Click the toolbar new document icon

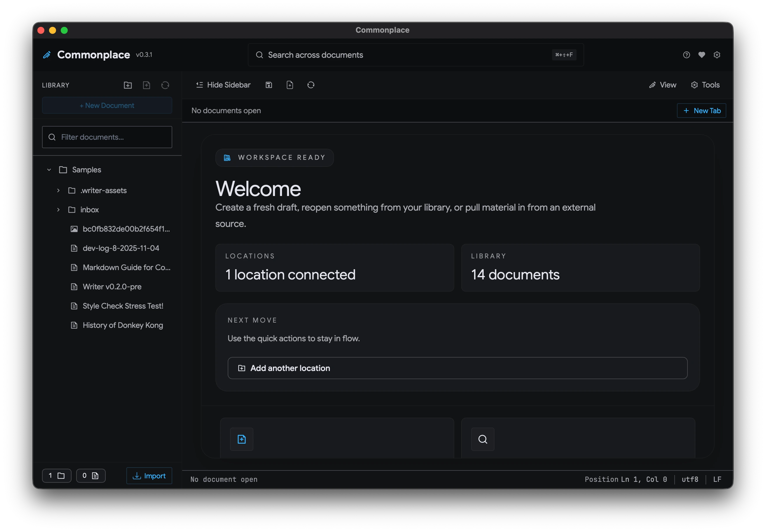pyautogui.click(x=290, y=85)
